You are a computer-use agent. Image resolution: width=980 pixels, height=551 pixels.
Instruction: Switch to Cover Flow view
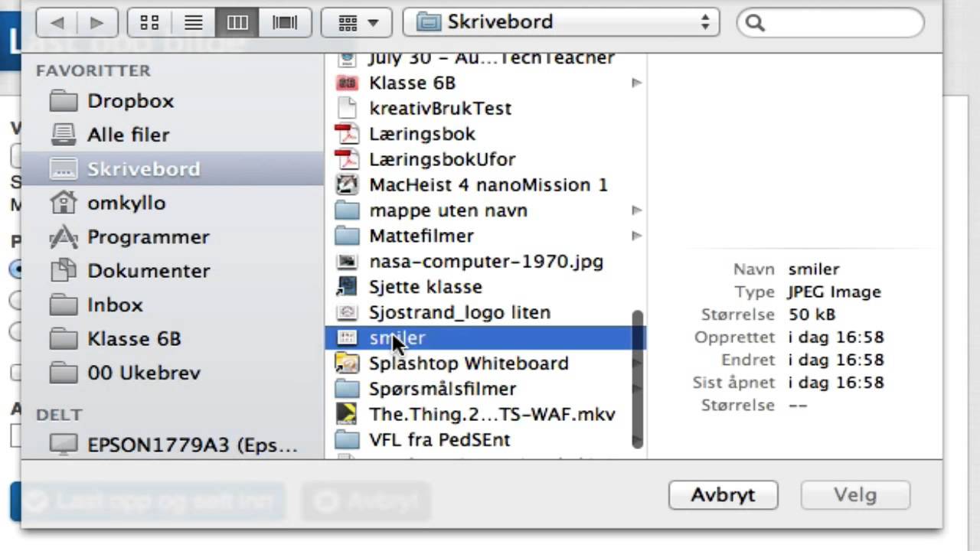click(284, 23)
